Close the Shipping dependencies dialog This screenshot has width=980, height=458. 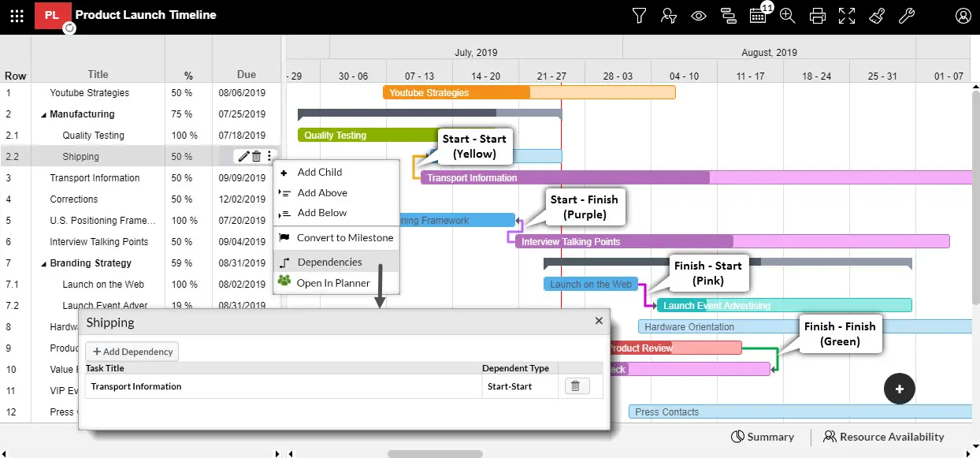(599, 321)
